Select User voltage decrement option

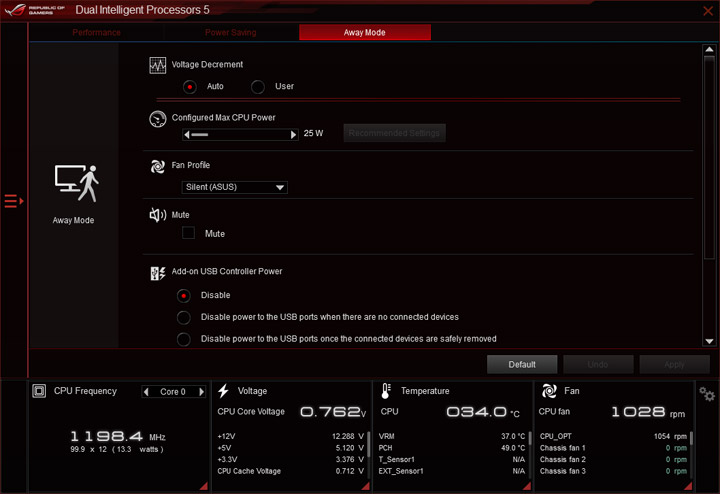click(258, 86)
